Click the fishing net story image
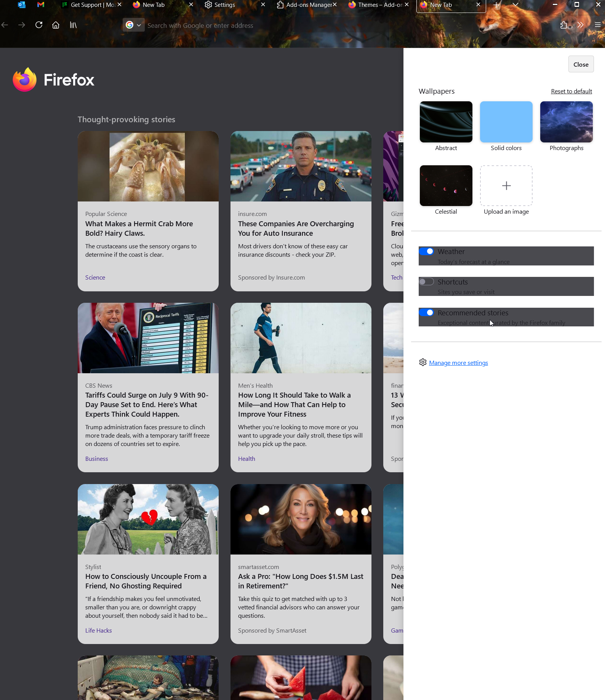605x700 pixels. (x=148, y=678)
